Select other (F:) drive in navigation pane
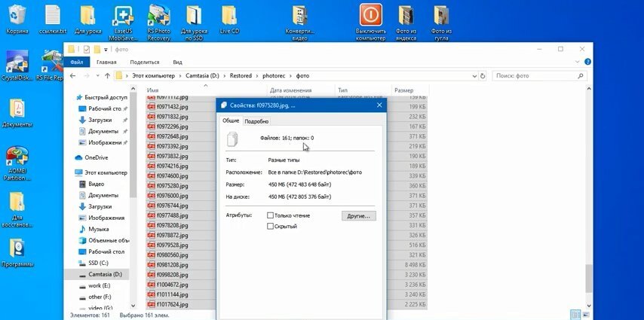 click(94, 297)
